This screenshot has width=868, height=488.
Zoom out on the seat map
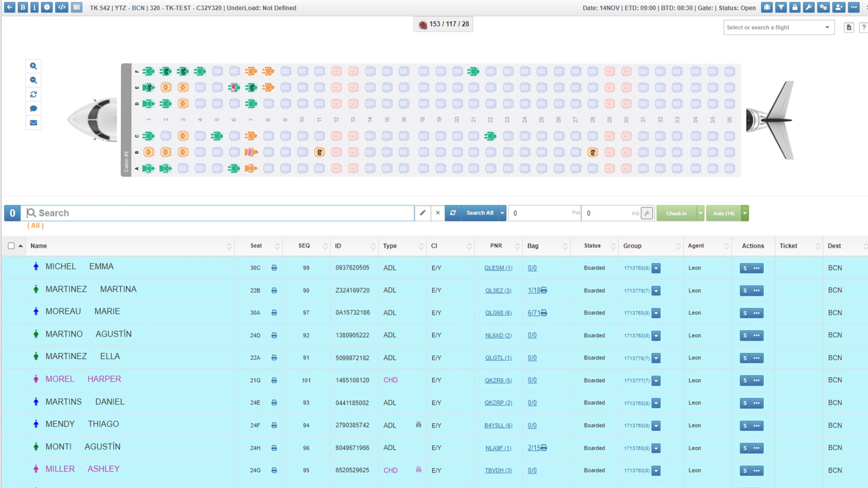(x=34, y=80)
